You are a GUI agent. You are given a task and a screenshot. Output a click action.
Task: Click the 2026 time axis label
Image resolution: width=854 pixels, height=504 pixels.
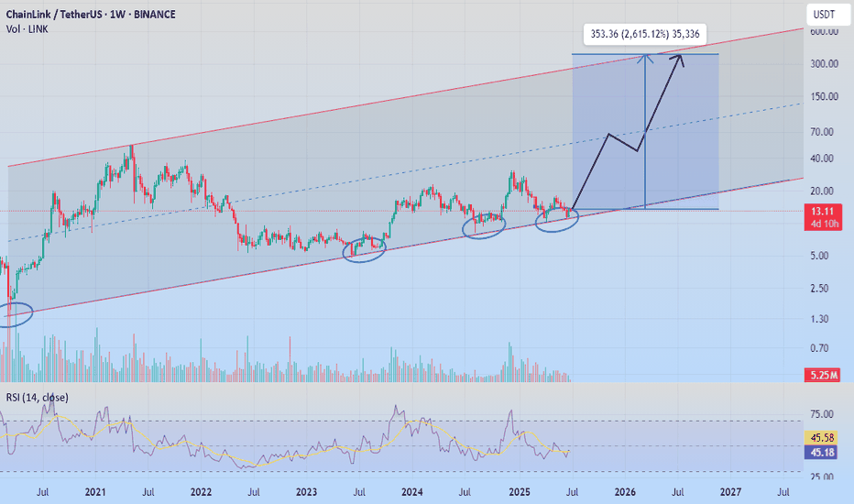[x=625, y=492]
